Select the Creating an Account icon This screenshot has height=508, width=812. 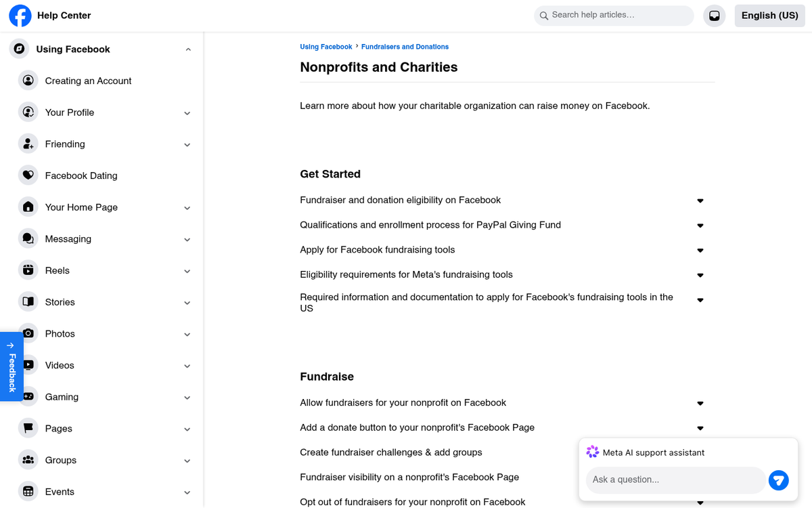pos(28,80)
